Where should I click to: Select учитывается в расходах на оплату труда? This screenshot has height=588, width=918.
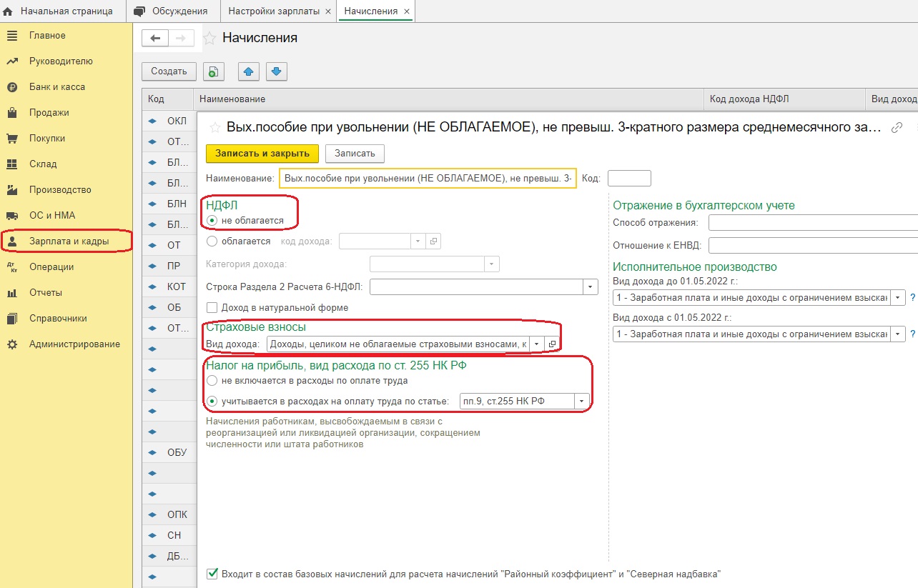(212, 402)
